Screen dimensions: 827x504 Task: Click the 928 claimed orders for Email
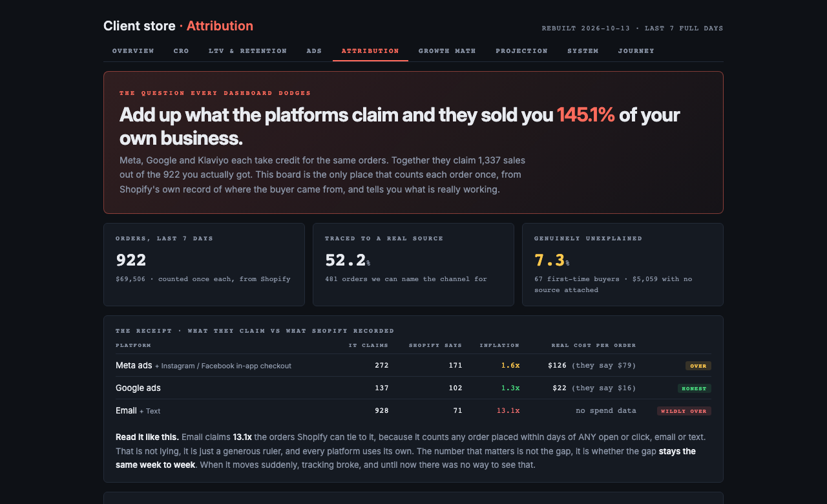coord(382,410)
